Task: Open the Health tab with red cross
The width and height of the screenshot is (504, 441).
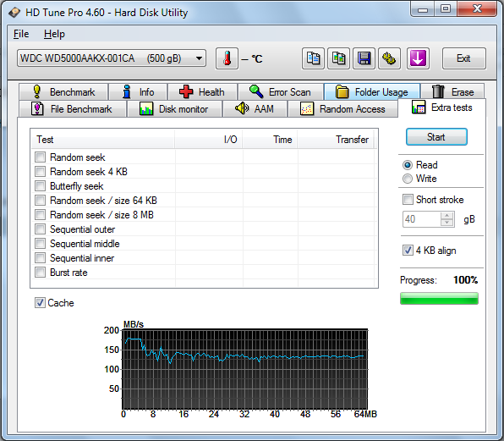Action: (202, 92)
